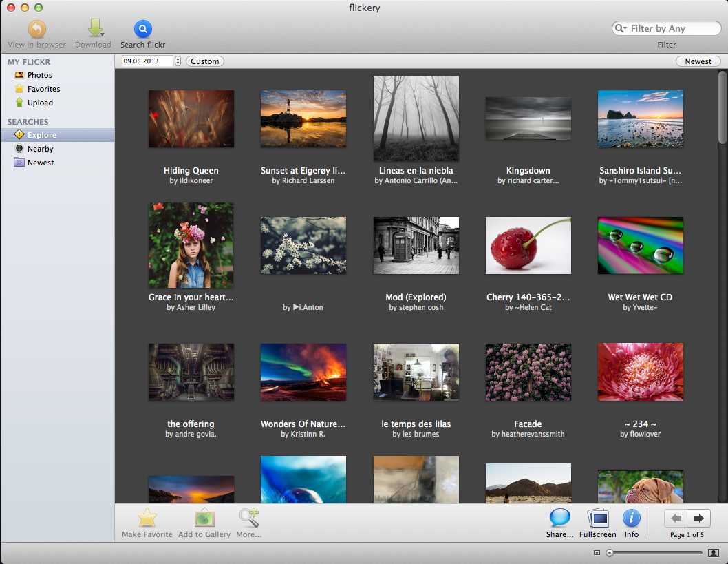Viewport: 728px width, 564px height.
Task: Go to previous page arrow
Action: pyautogui.click(x=676, y=519)
